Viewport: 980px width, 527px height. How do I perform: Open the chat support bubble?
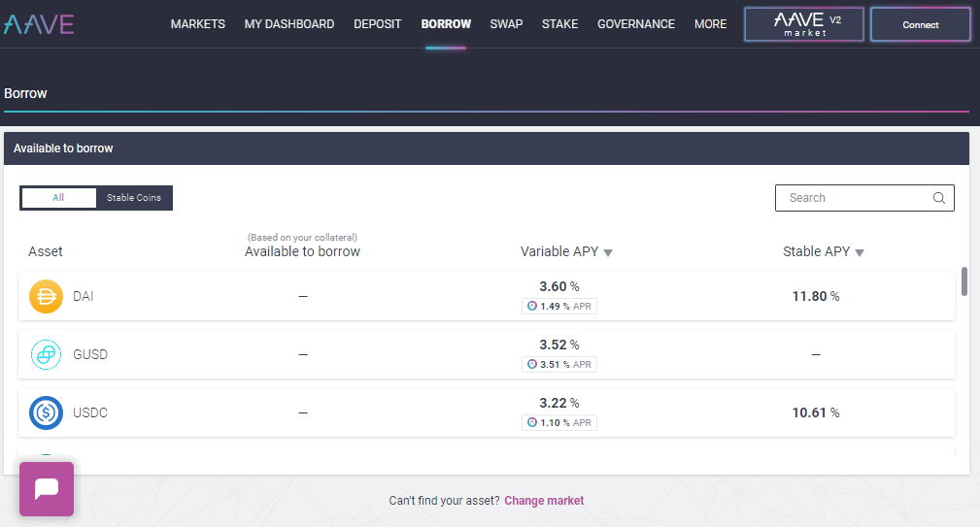pyautogui.click(x=47, y=489)
